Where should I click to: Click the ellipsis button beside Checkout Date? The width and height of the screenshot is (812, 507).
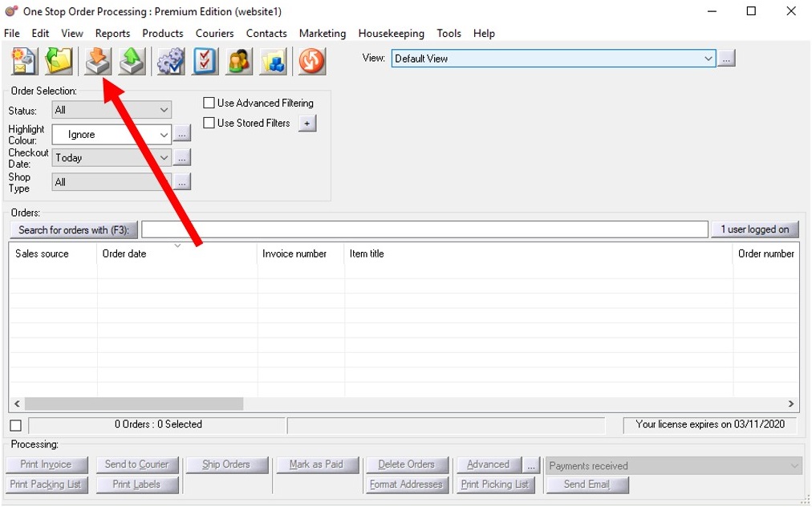click(x=182, y=157)
